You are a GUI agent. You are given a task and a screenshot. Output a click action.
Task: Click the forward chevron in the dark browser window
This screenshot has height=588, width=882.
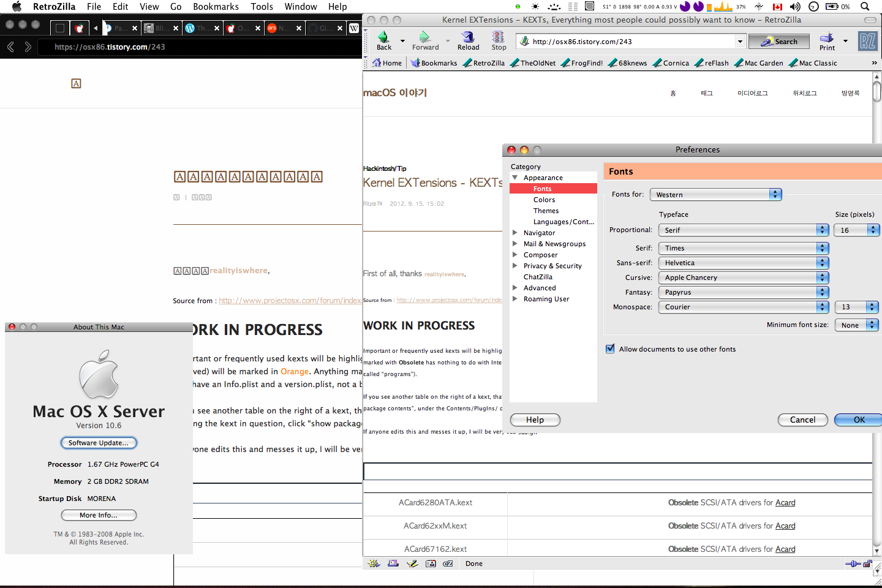[28, 47]
